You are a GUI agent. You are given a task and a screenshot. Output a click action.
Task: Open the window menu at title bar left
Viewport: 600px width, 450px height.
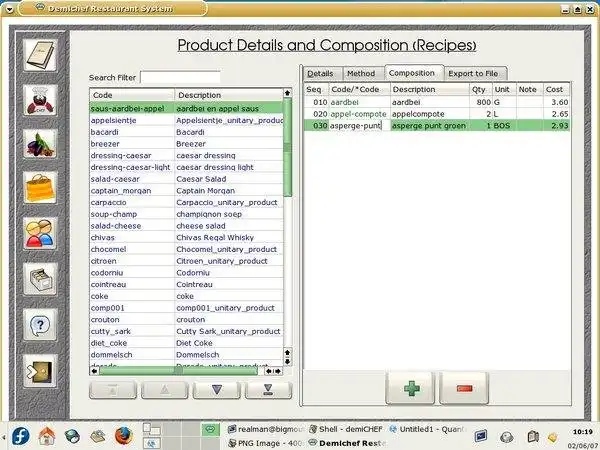[x=10, y=9]
